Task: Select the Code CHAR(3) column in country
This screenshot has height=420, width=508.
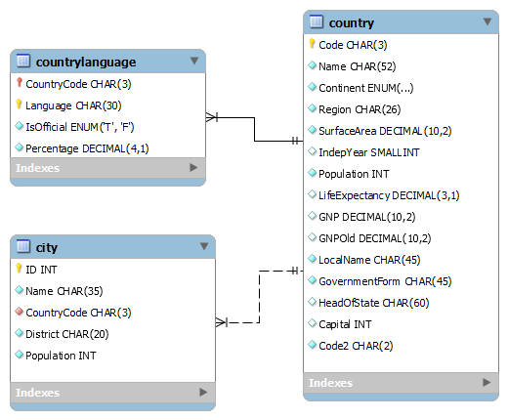Action: pos(353,45)
